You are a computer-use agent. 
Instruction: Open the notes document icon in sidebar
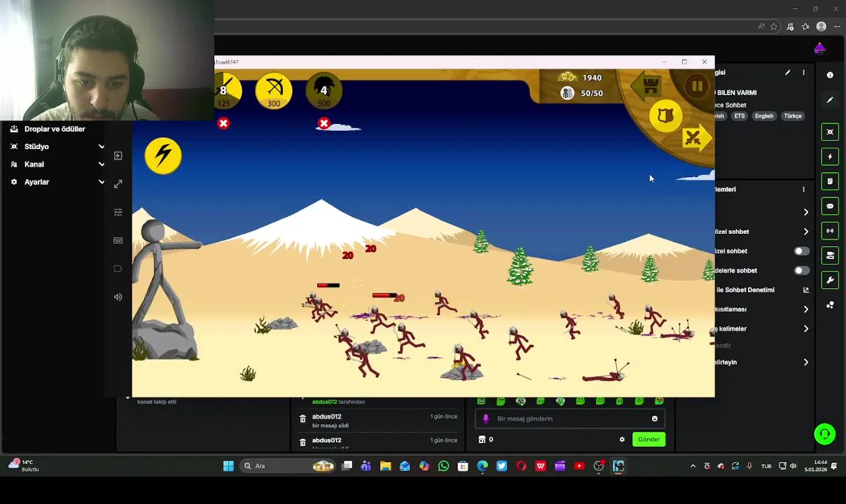click(830, 181)
